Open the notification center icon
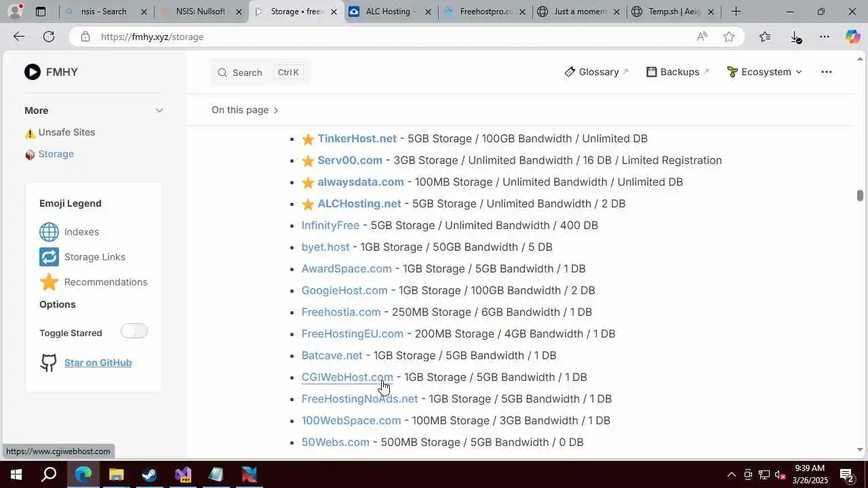 click(x=847, y=474)
